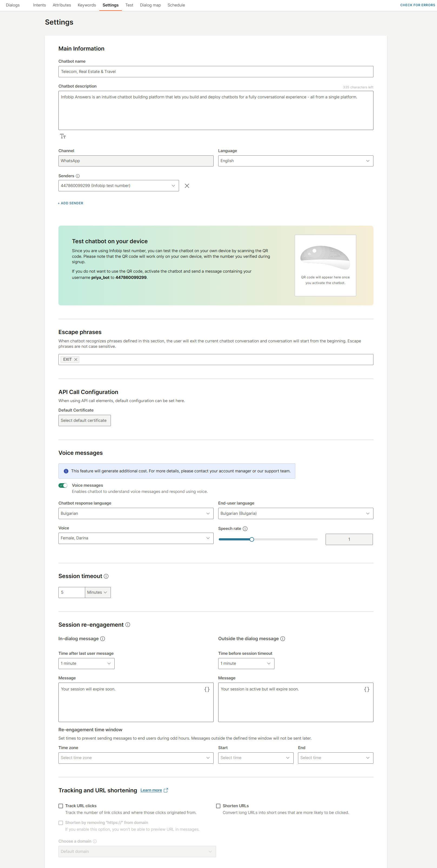
Task: Click the ADD SENDER button
Action: point(71,203)
